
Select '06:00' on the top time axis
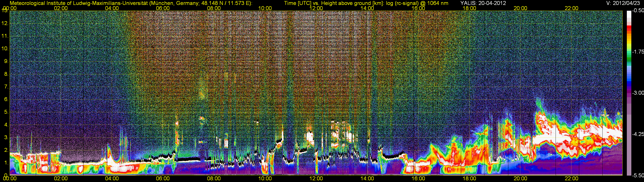(163, 8)
